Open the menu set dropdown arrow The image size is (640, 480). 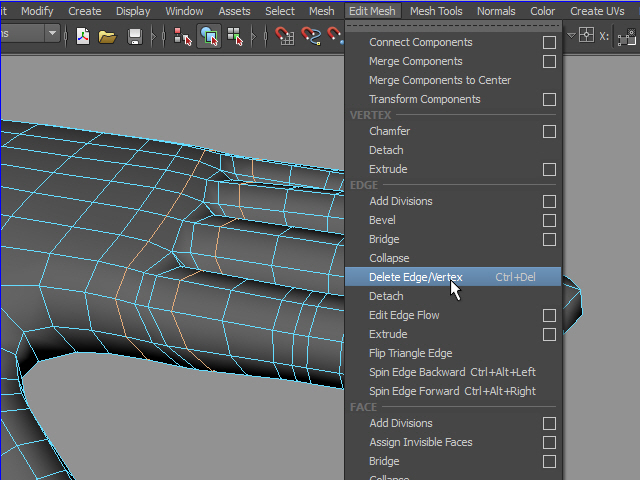coord(52,33)
